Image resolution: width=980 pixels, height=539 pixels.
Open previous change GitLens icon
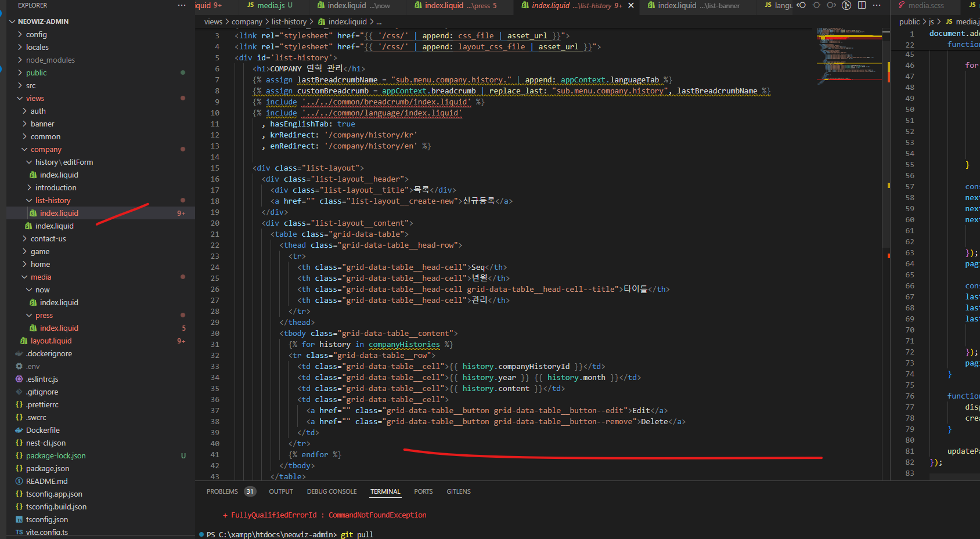coord(801,5)
